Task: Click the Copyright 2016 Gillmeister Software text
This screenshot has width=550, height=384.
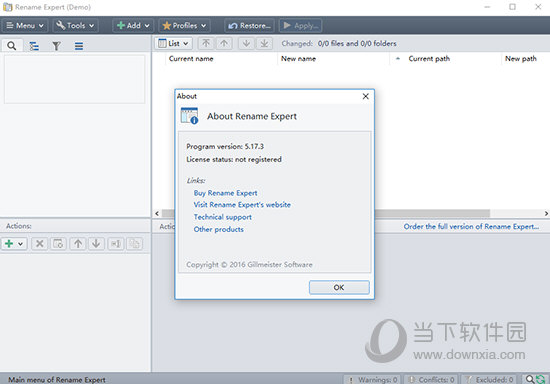Action: pos(249,265)
